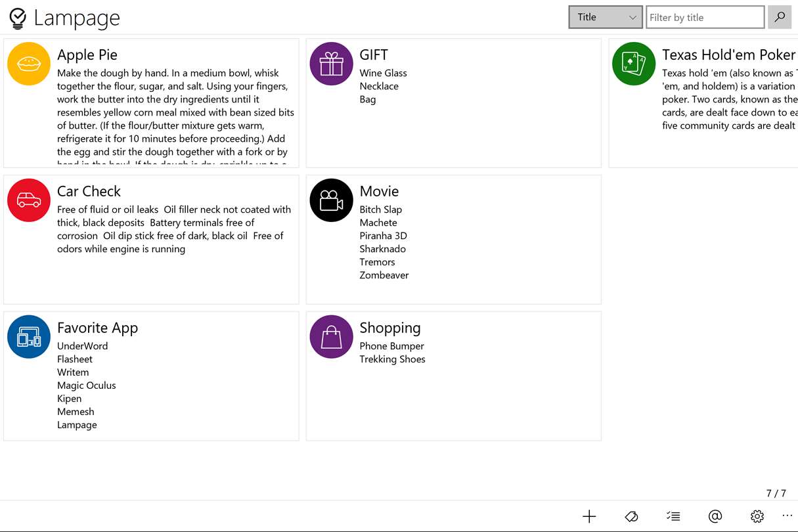Focus the Filter by title field

(x=705, y=17)
